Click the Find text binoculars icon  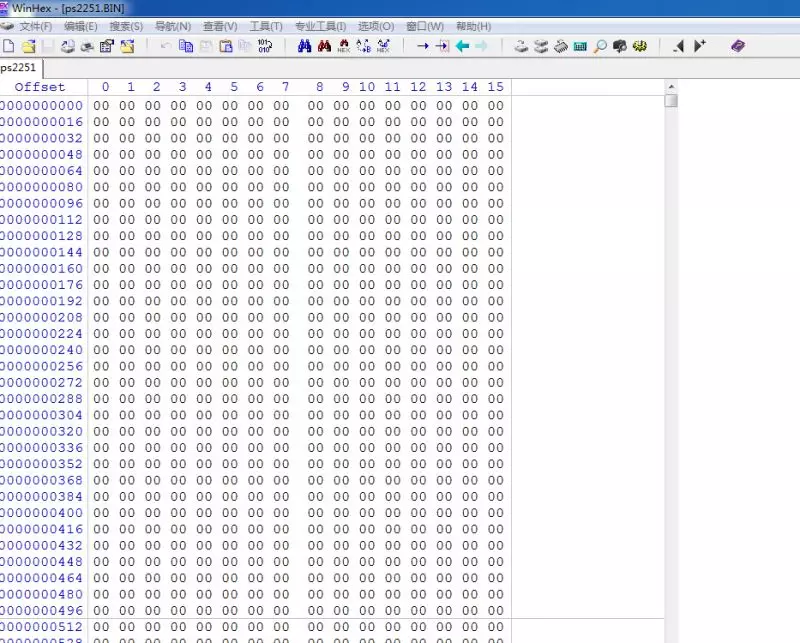305,46
